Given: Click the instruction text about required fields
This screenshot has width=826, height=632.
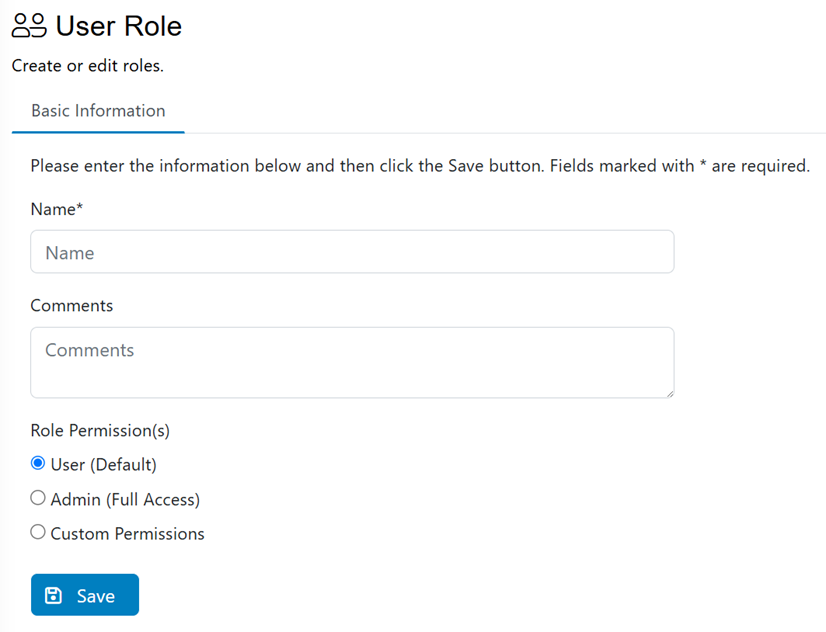Looking at the screenshot, I should (x=420, y=166).
